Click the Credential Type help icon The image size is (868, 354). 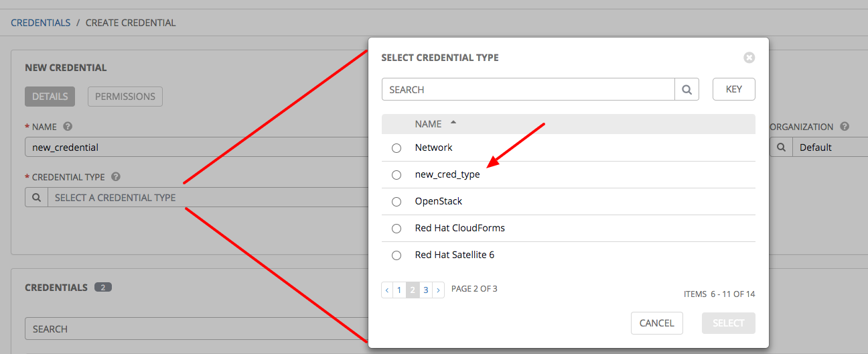tap(116, 177)
